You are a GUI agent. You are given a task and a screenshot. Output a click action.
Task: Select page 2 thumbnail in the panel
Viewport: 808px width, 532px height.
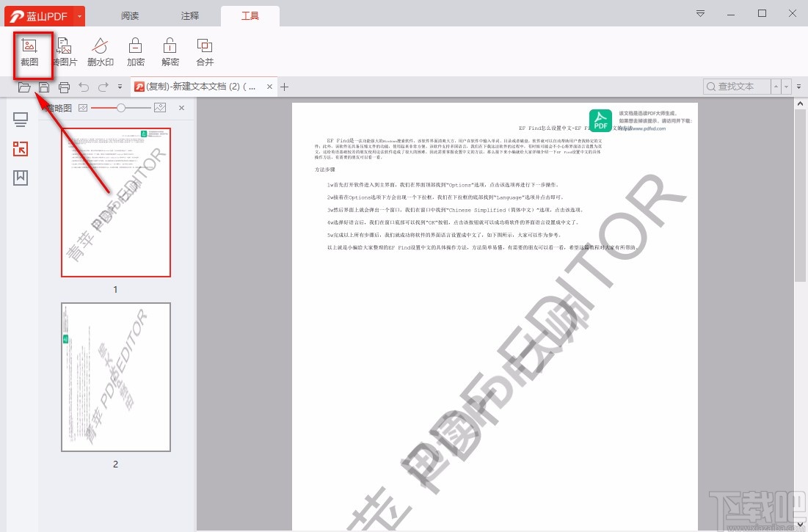[115, 377]
